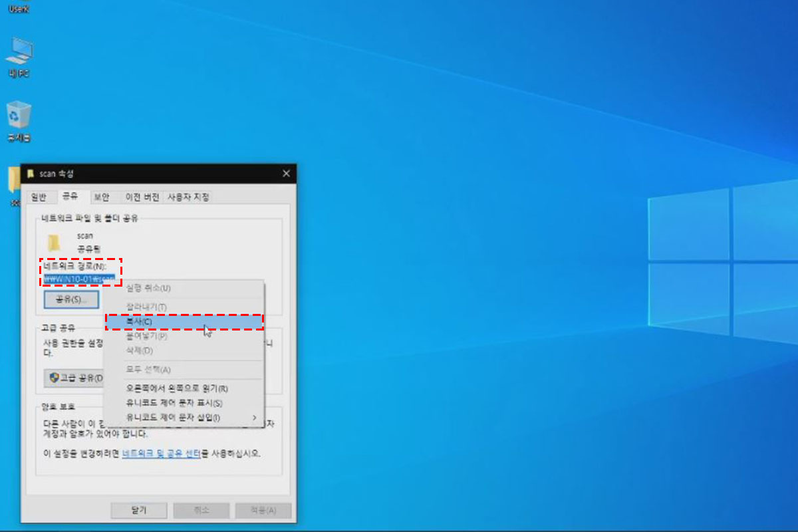Open the 내 PC desktop icon
The height and width of the screenshot is (532, 798).
(19, 58)
